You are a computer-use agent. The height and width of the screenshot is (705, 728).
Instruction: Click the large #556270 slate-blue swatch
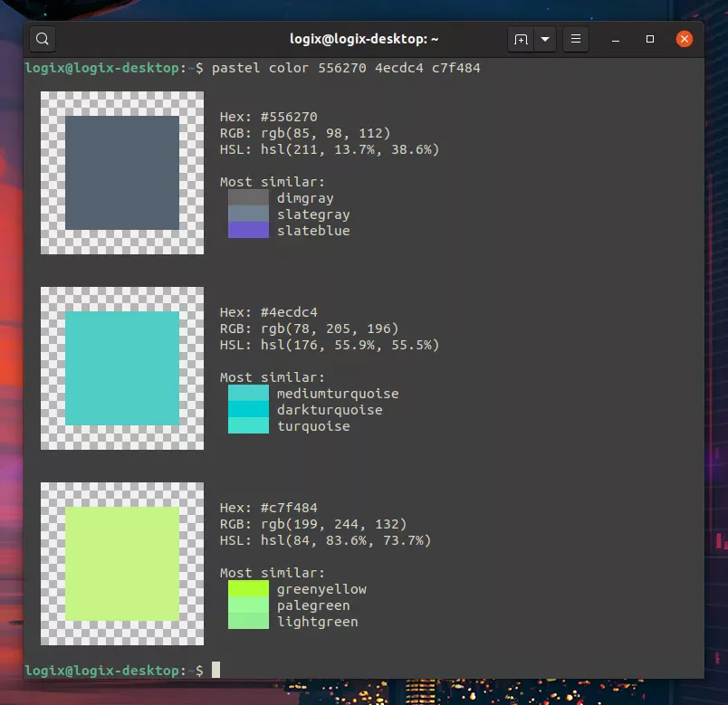(121, 170)
